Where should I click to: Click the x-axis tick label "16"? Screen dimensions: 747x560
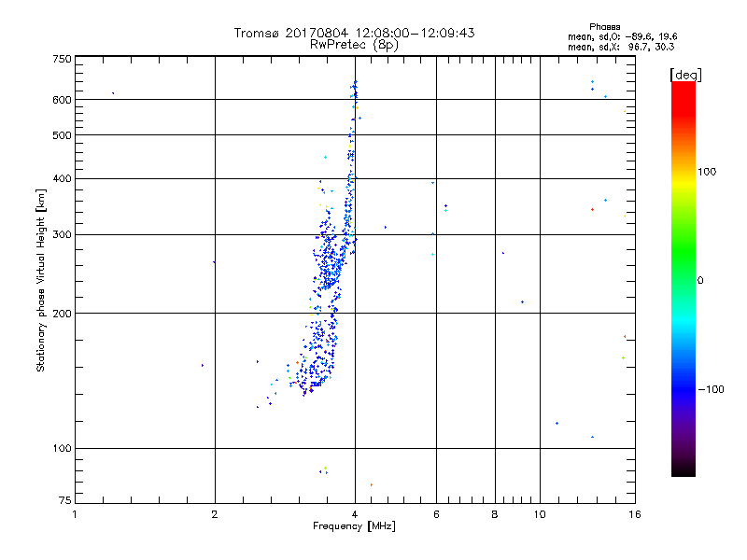click(x=635, y=514)
